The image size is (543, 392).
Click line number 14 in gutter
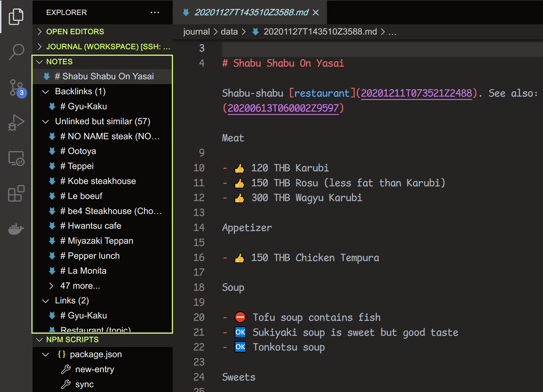pyautogui.click(x=199, y=228)
